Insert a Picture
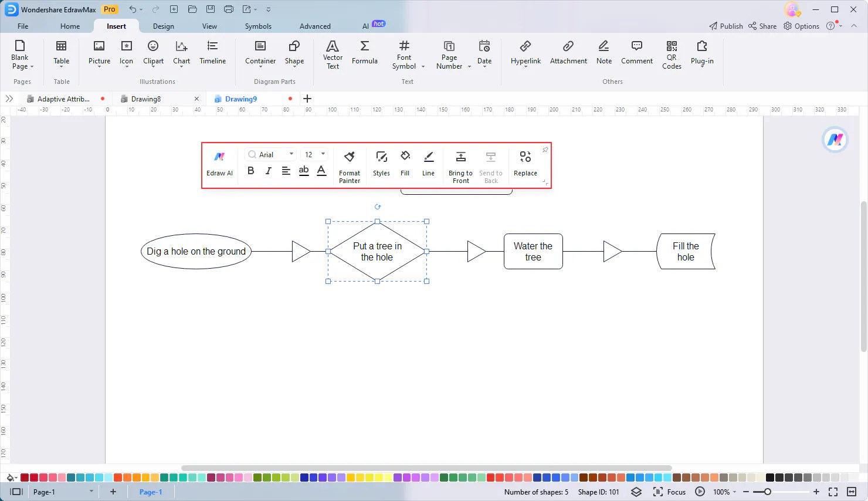Screen dimensions: 868x501 click(99, 53)
